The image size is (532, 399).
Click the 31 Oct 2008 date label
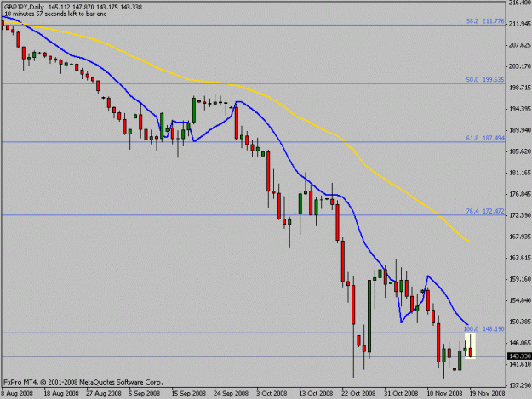401,393
